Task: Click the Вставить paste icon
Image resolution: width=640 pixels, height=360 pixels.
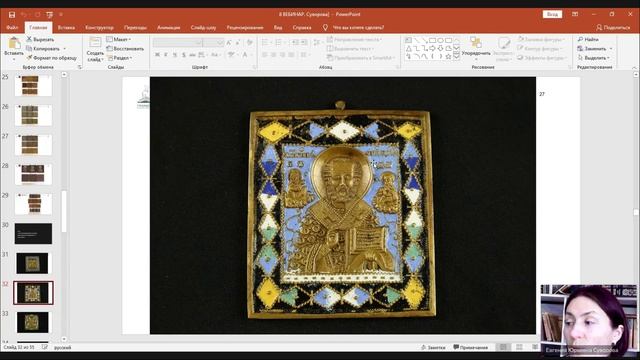Action: pos(14,43)
